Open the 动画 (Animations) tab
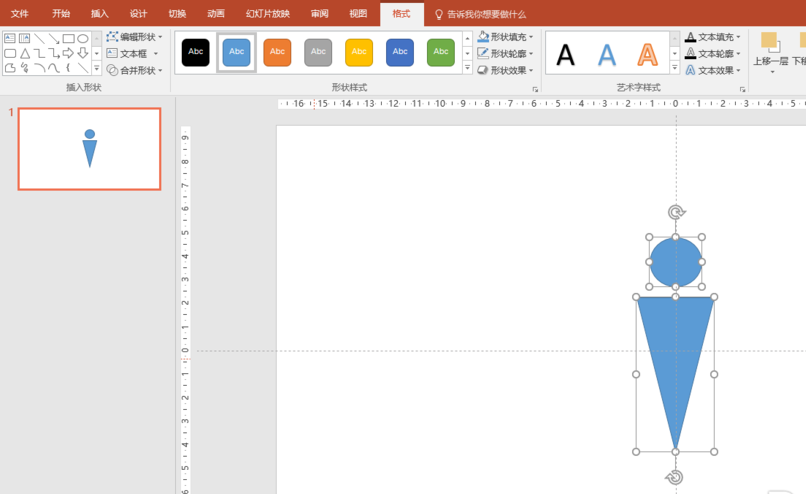The height and width of the screenshot is (494, 806). [x=215, y=14]
